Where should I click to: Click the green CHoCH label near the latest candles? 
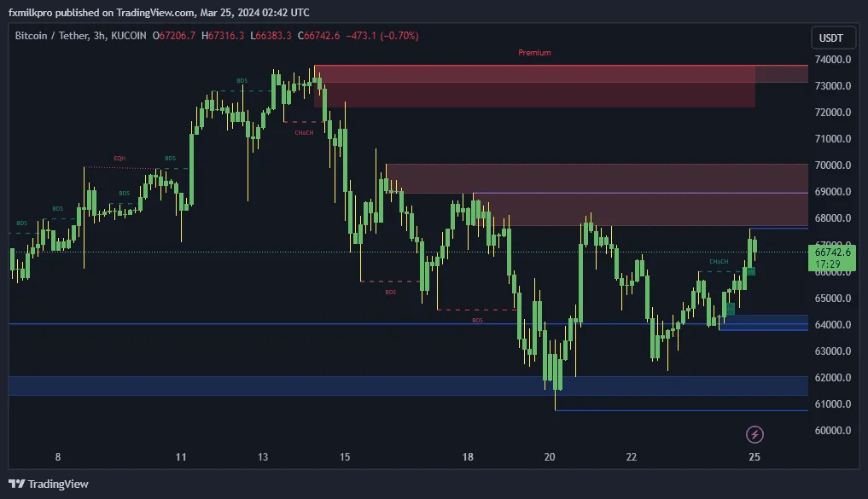click(719, 262)
